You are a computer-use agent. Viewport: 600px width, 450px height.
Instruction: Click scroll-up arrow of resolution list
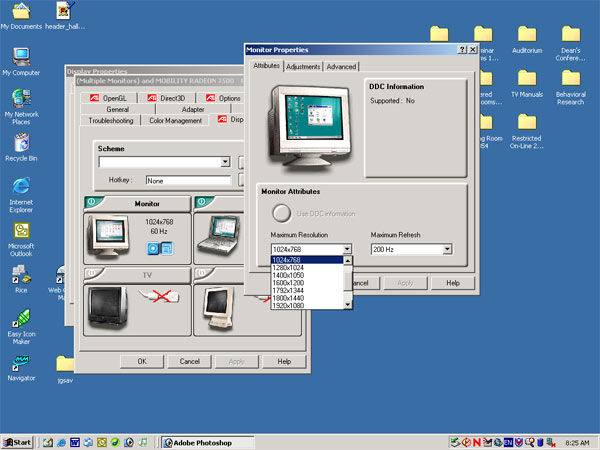pyautogui.click(x=347, y=261)
